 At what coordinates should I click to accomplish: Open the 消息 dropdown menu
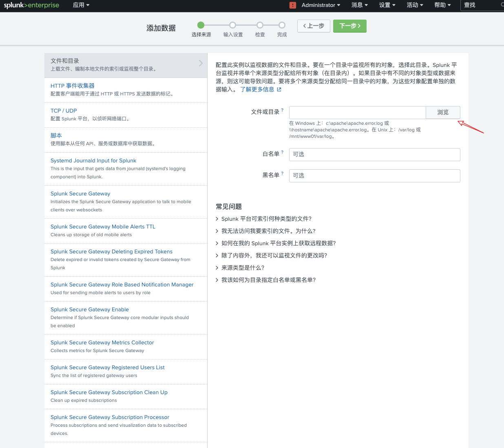(360, 5)
